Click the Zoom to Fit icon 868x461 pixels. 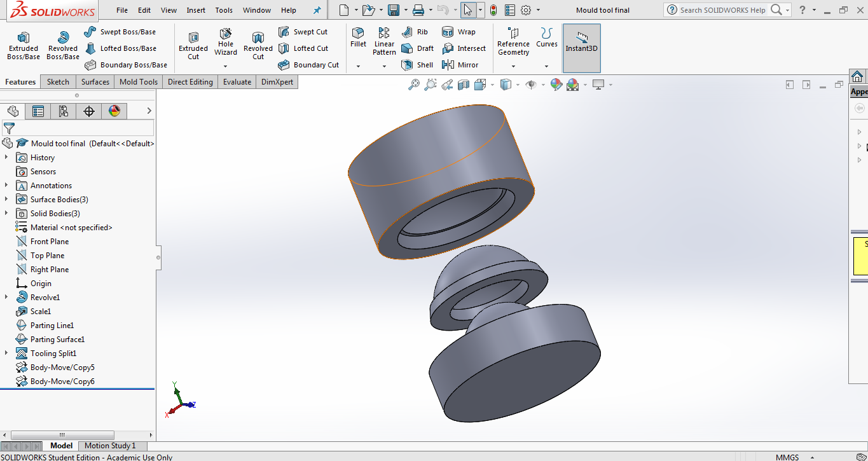pos(414,85)
